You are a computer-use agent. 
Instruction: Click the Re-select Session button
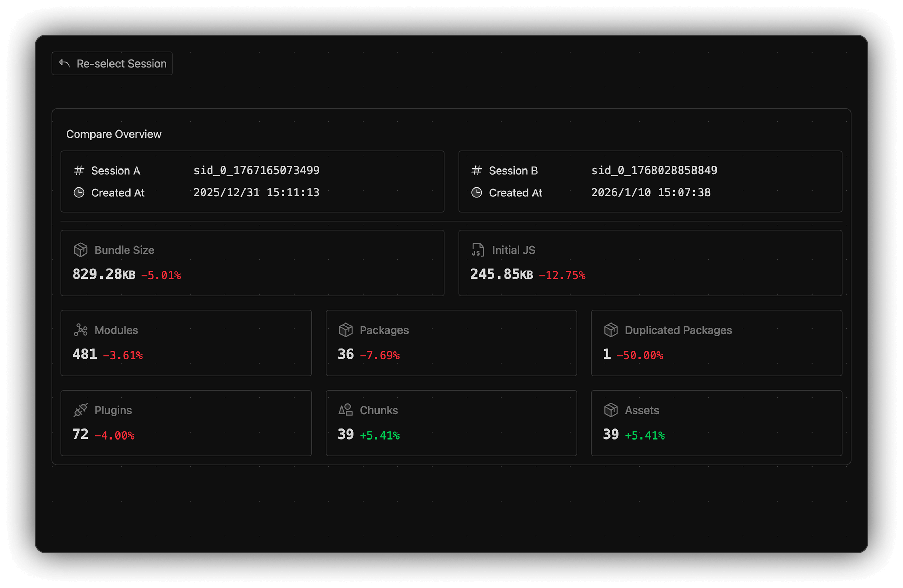pyautogui.click(x=112, y=63)
